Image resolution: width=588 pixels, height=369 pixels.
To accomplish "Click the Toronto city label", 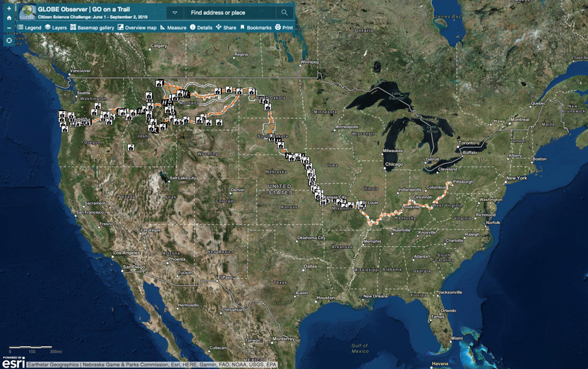I will 467,143.
